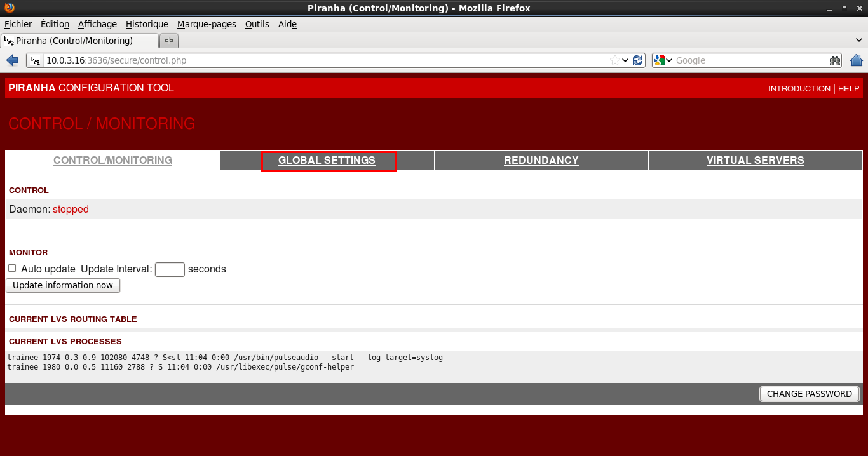Click the binoculars search icon
This screenshot has height=456, width=868.
(835, 60)
